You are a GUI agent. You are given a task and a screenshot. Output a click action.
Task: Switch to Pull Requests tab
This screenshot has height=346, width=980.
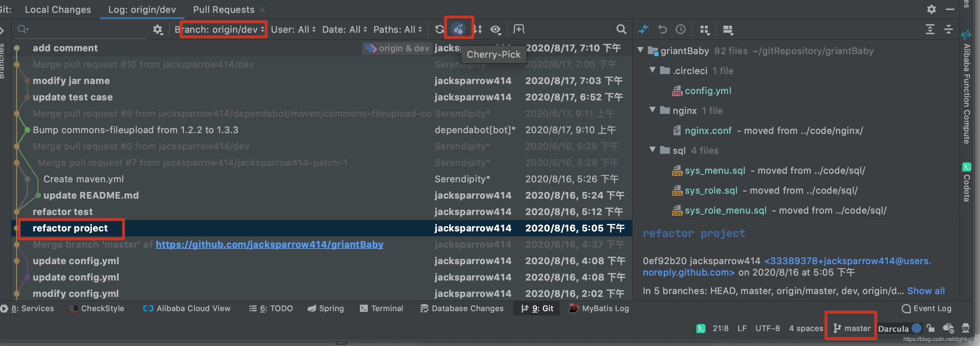coord(224,10)
